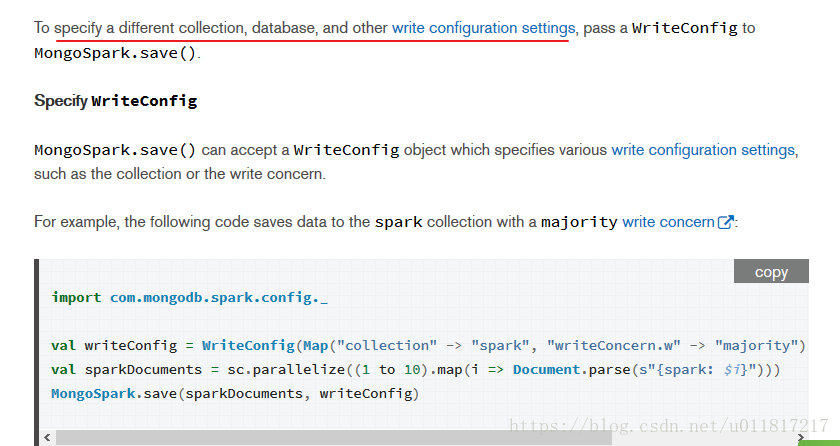The image size is (840, 446).
Task: Click the 'Map' token in the code
Action: (x=316, y=346)
